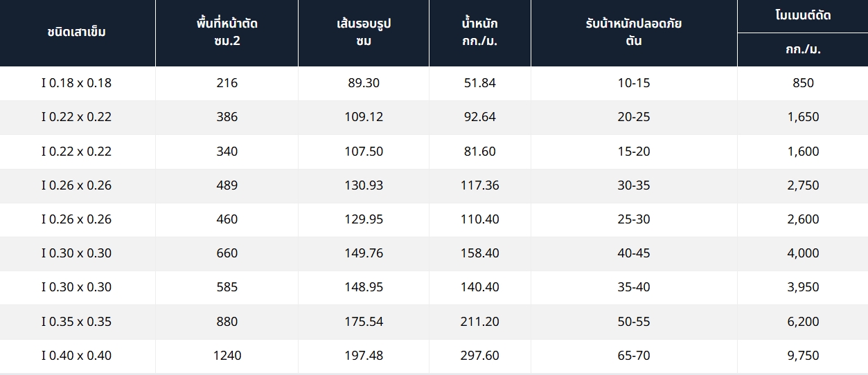868x375 pixels.
Task: Select the weight value 211.20
Action: [x=479, y=322]
